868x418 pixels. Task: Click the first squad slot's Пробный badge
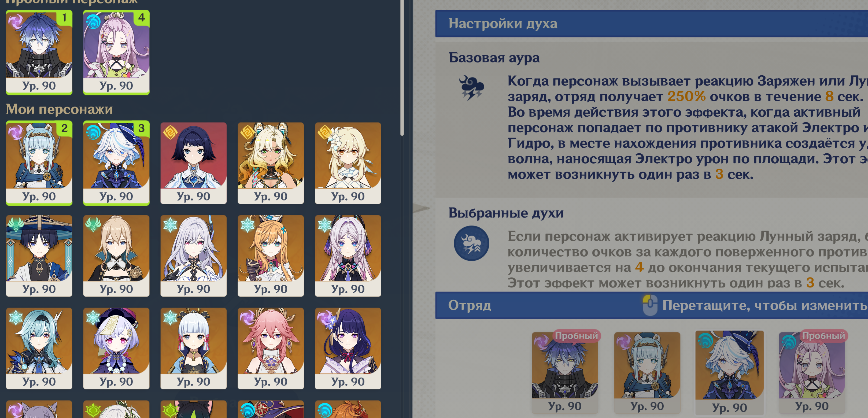coord(576,336)
